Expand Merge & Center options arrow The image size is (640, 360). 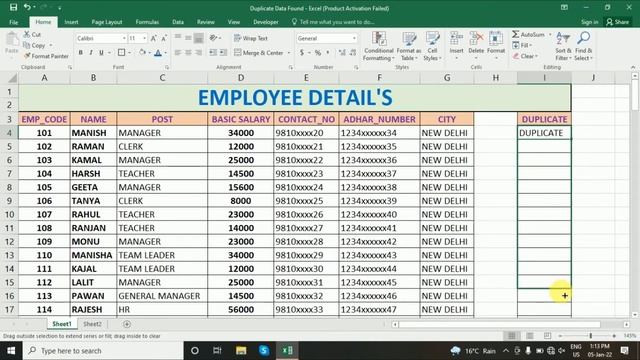click(289, 53)
